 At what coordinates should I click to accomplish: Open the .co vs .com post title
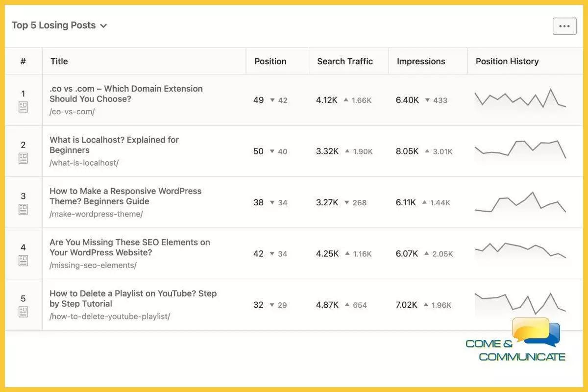126,94
